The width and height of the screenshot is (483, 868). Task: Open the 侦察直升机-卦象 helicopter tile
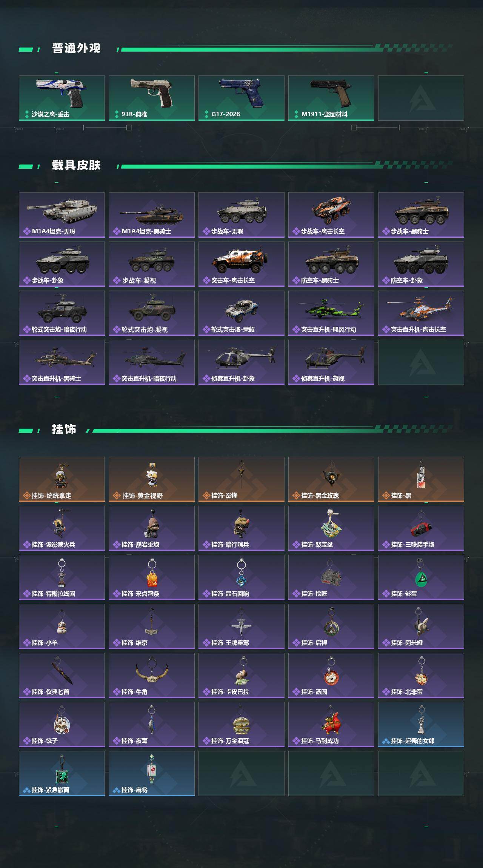pyautogui.click(x=241, y=362)
